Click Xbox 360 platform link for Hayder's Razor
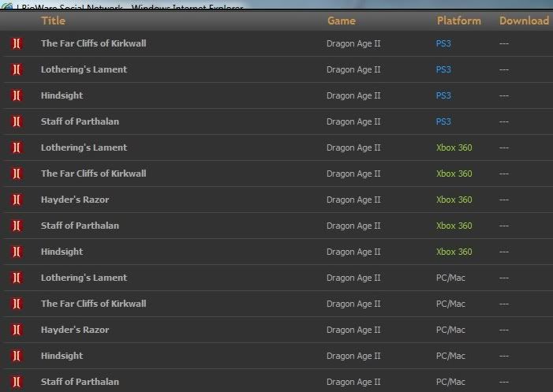Screen dimensions: 553x392 click(454, 200)
